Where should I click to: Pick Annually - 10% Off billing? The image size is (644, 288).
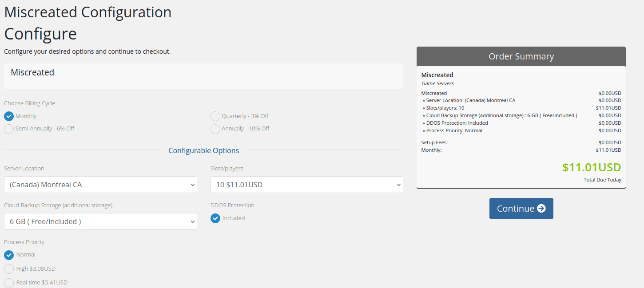215,129
